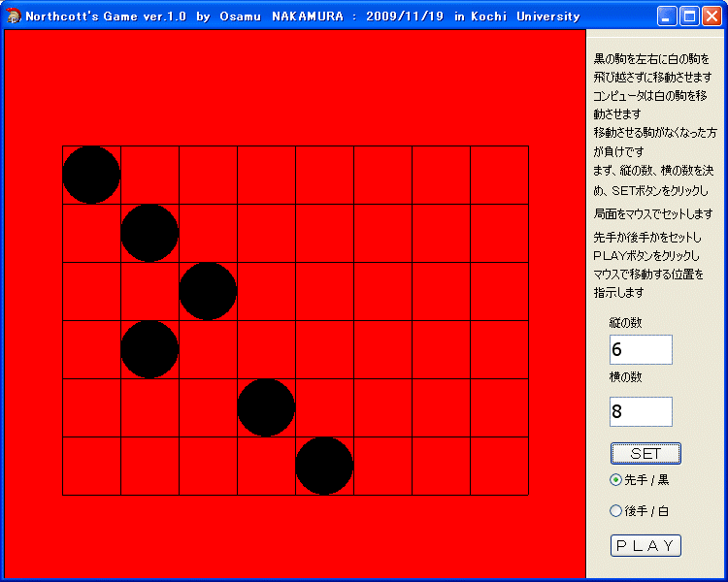Click the top-right corner cell of the board
Image resolution: width=728 pixels, height=582 pixels.
(500, 175)
